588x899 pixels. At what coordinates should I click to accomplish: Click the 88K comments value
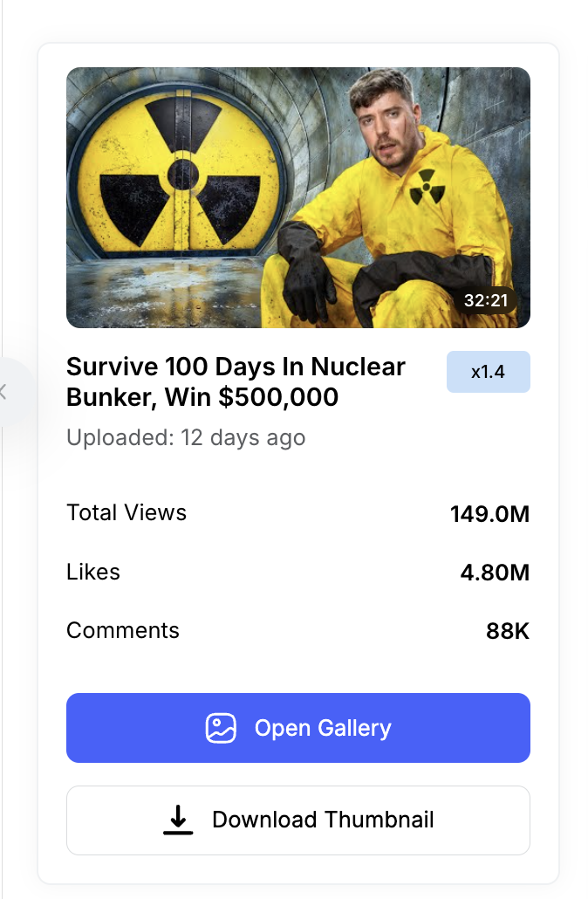(508, 631)
